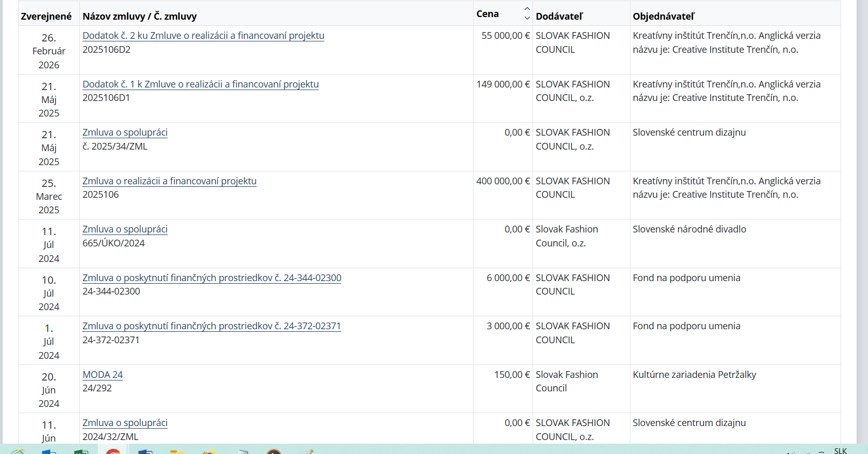868x454 pixels.
Task: Open the MODA 24 contract link
Action: [x=102, y=375]
